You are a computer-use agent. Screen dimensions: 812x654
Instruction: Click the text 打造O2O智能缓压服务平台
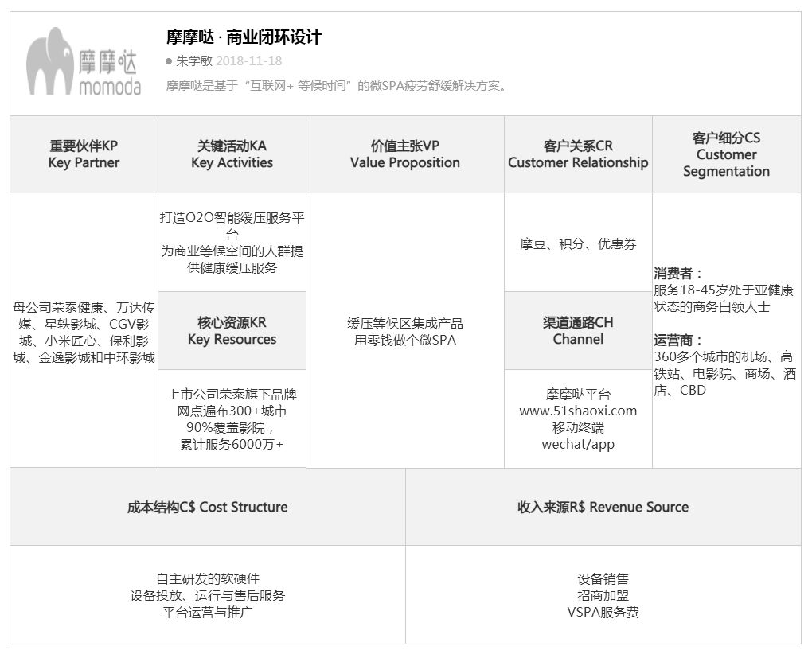(232, 226)
